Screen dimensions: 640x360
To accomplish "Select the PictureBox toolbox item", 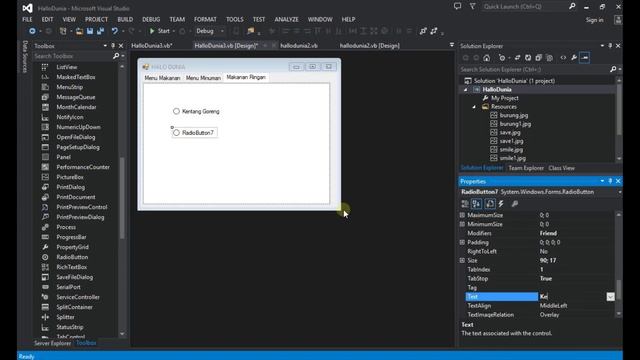I will click(70, 177).
